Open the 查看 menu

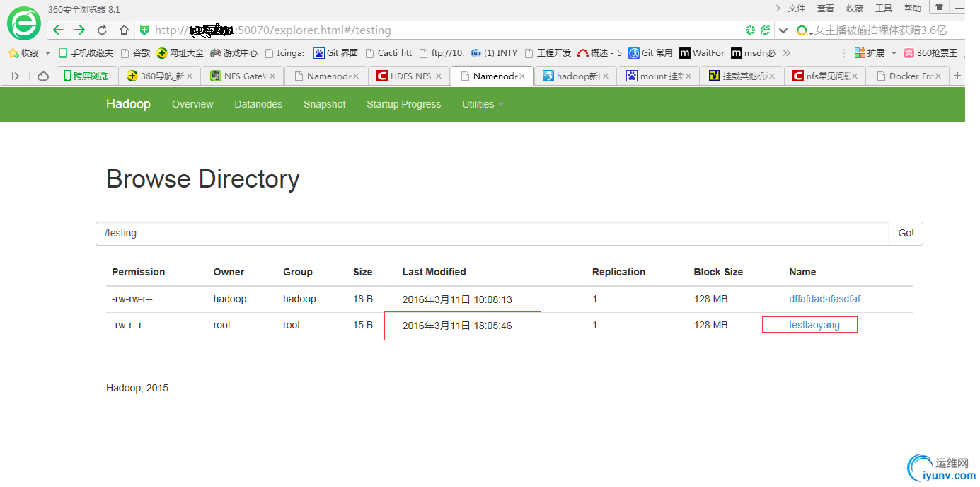tap(826, 8)
